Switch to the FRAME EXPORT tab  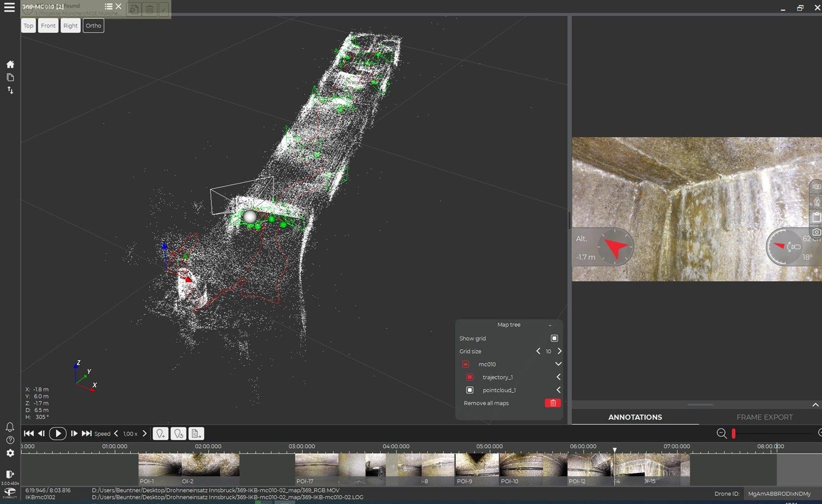764,417
